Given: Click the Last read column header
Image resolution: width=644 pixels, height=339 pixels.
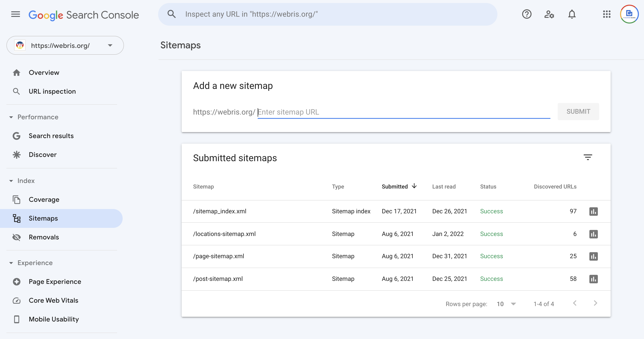Looking at the screenshot, I should coord(444,187).
